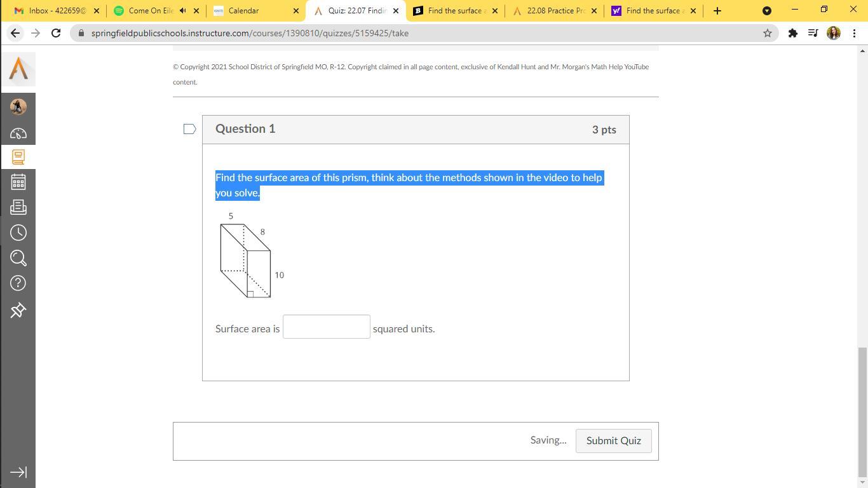
Task: Open the Help question mark icon
Action: [18, 283]
